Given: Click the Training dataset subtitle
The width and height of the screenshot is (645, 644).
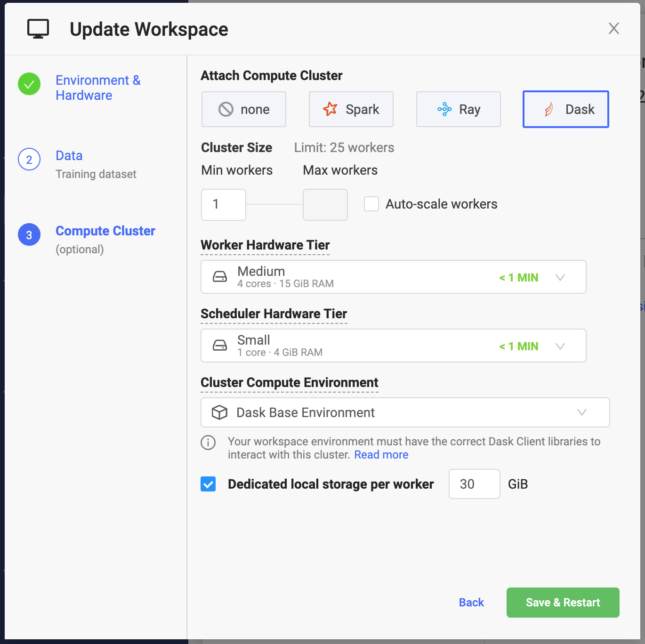Looking at the screenshot, I should [96, 174].
